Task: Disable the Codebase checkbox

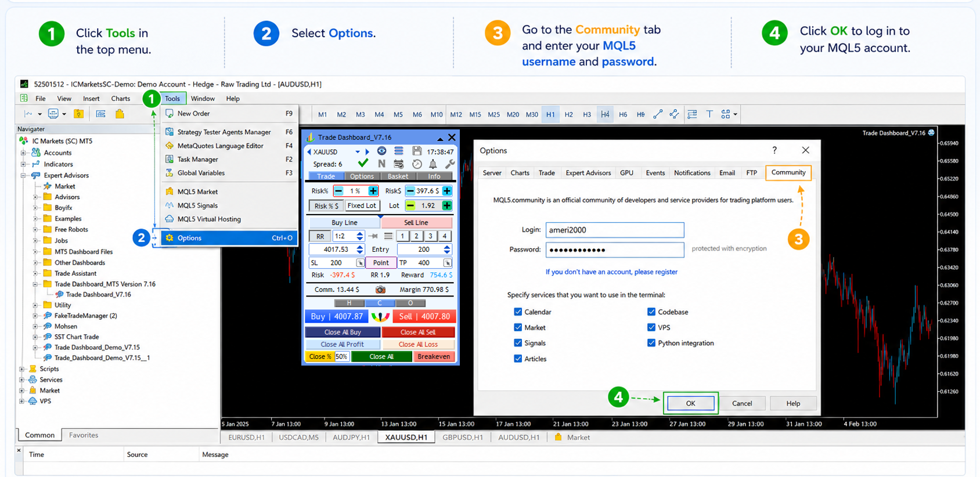Action: (x=651, y=312)
